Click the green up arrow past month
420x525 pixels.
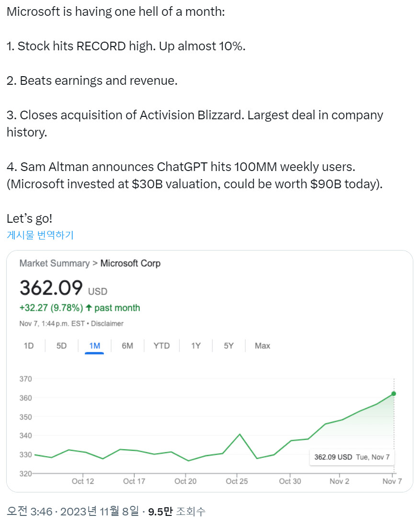click(89, 308)
